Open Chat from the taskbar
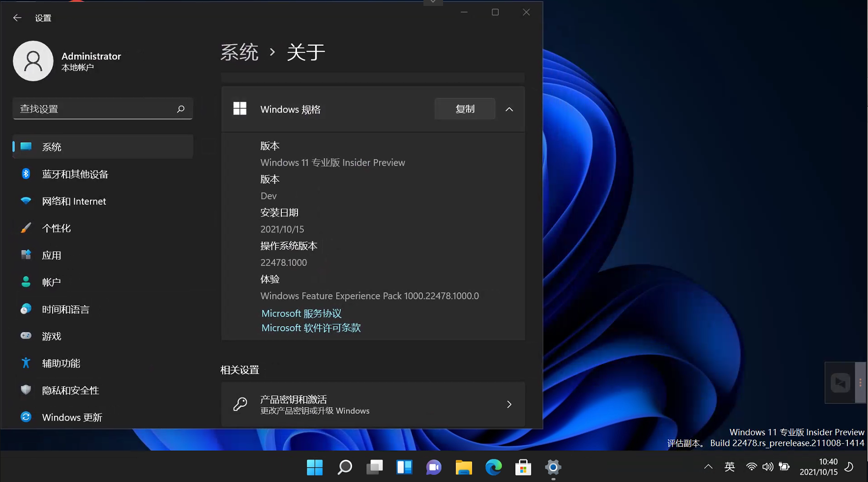Viewport: 868px width, 482px height. (434, 467)
